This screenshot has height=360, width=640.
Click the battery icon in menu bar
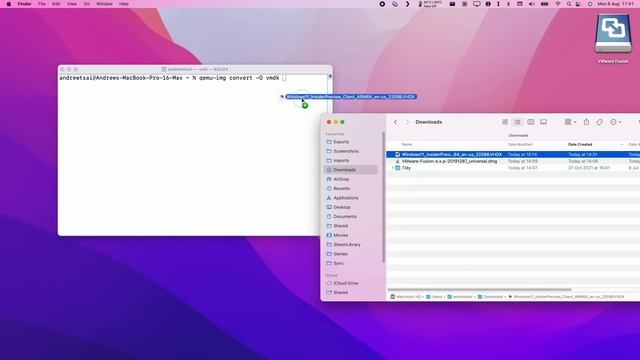coord(544,4)
